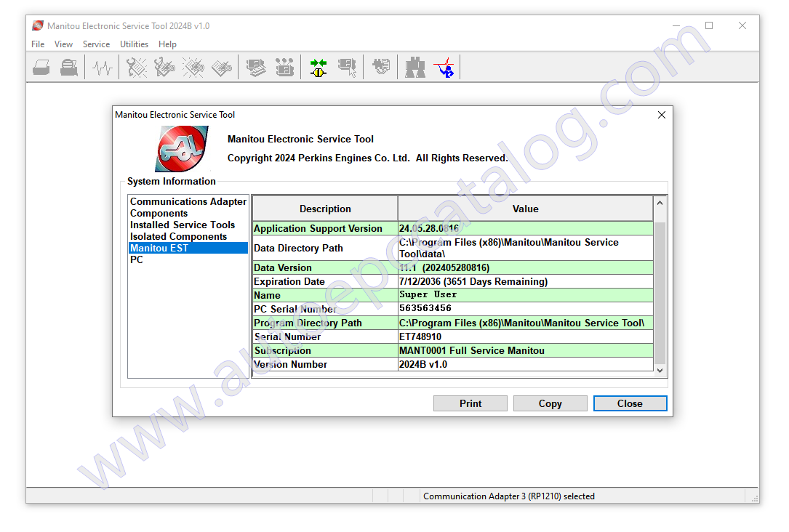
Task: Open the Service menu
Action: (96, 44)
